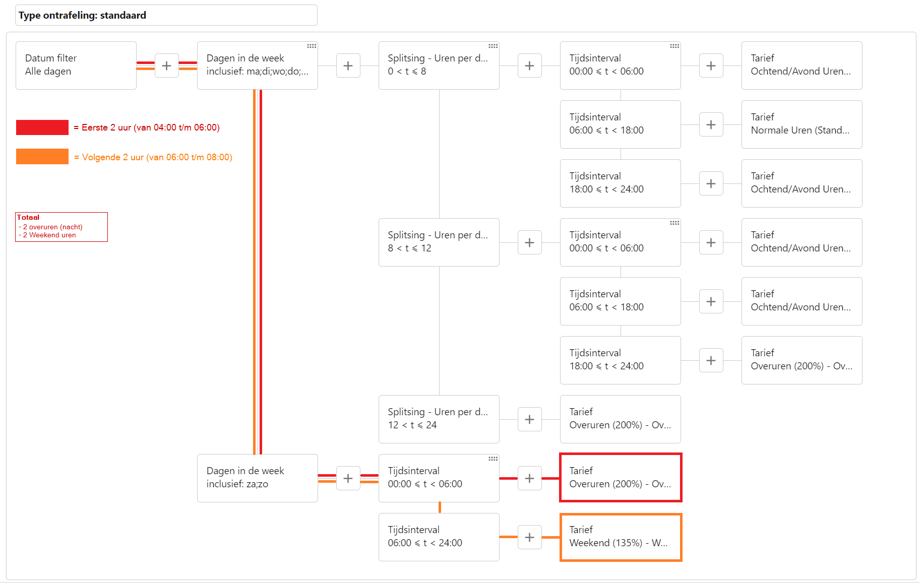Click the Totaal summary box
924x583 pixels.
61,227
